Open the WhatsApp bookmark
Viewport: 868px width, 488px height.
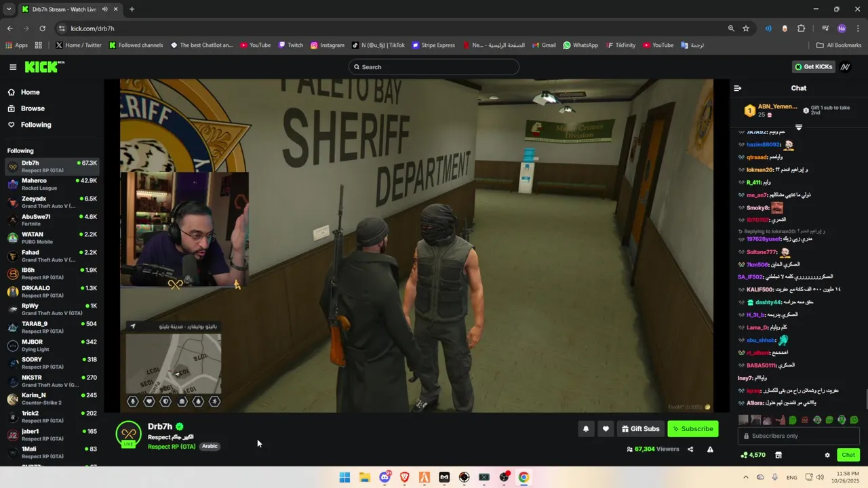pyautogui.click(x=580, y=45)
